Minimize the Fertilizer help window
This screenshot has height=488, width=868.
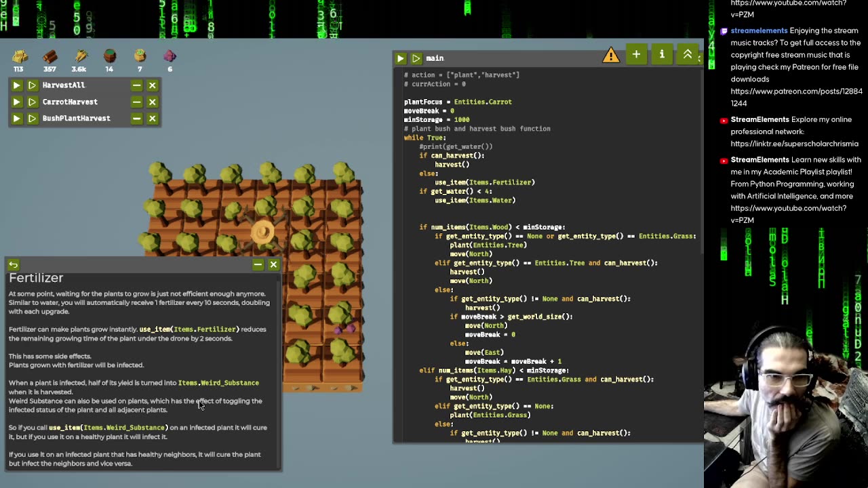[x=258, y=264]
